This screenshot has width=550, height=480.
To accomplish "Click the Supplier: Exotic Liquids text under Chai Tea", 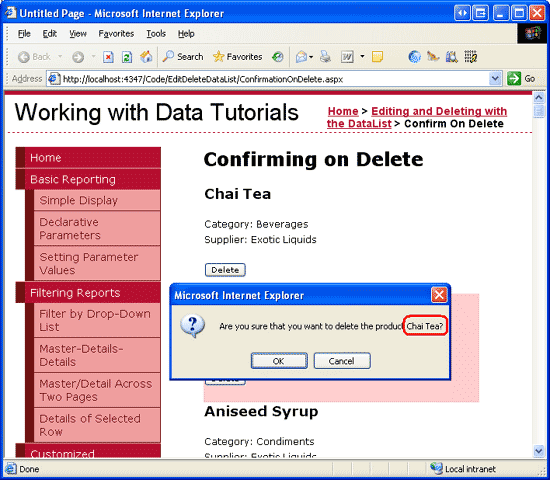I will [260, 239].
